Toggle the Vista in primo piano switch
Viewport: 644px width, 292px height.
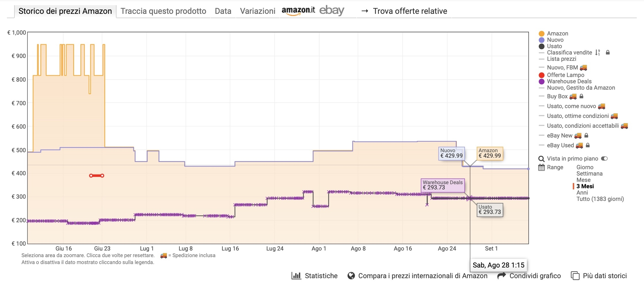pyautogui.click(x=604, y=159)
